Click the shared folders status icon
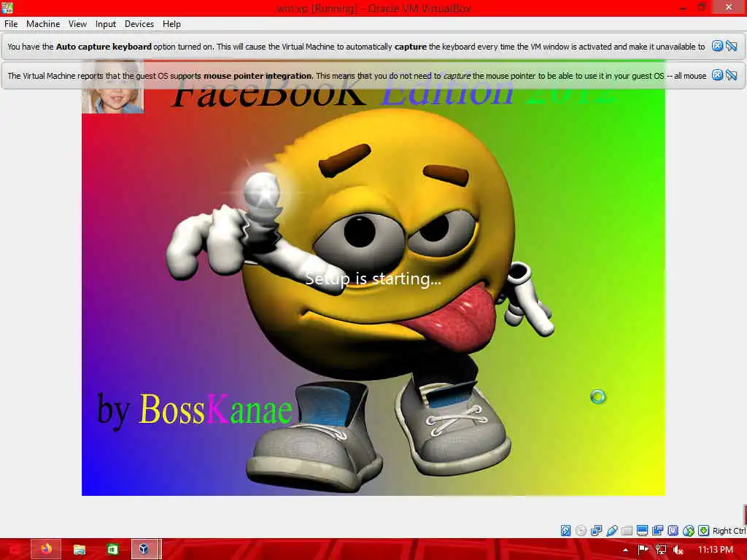This screenshot has height=560, width=747. click(x=627, y=531)
